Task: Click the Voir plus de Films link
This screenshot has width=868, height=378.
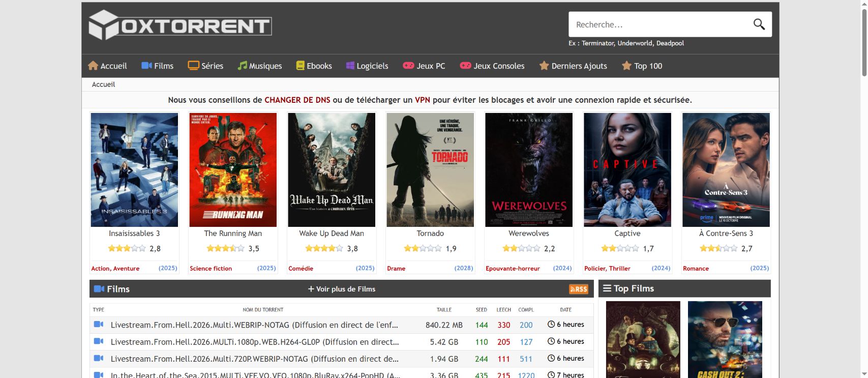Action: click(342, 289)
